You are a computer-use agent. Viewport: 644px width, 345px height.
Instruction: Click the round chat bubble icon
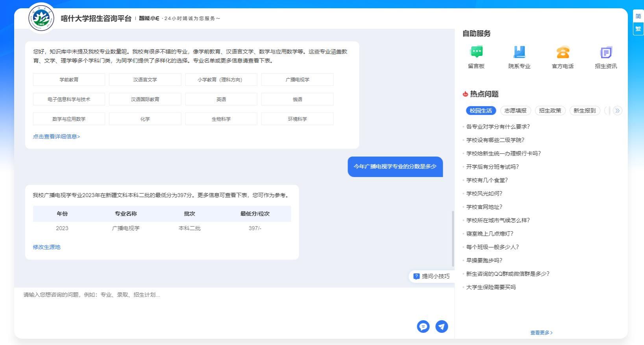click(423, 326)
